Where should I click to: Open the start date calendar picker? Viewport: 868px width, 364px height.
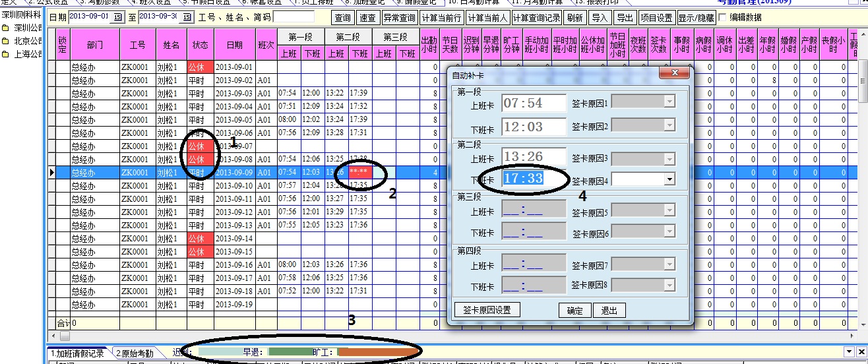(x=118, y=16)
